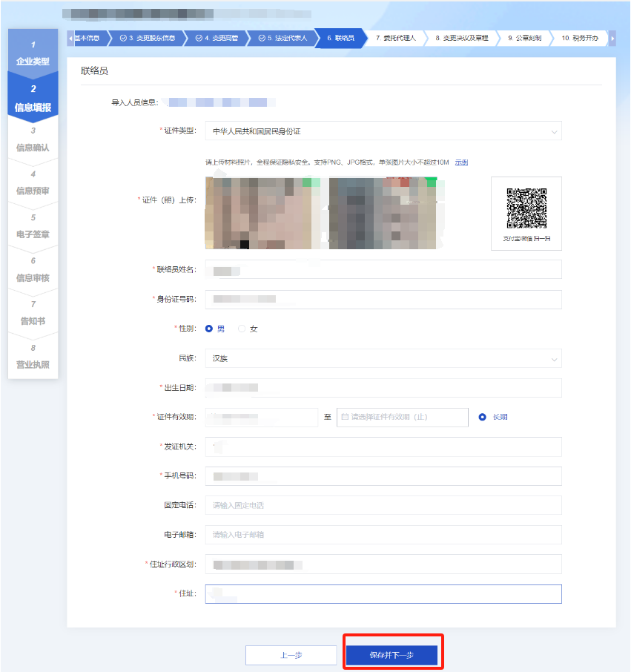Click the checkmark on step 3 变更股东信息

[123, 38]
